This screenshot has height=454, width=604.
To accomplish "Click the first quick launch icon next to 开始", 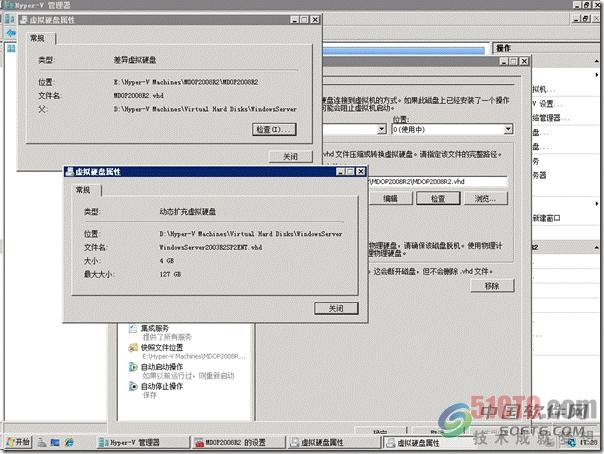I will point(42,443).
